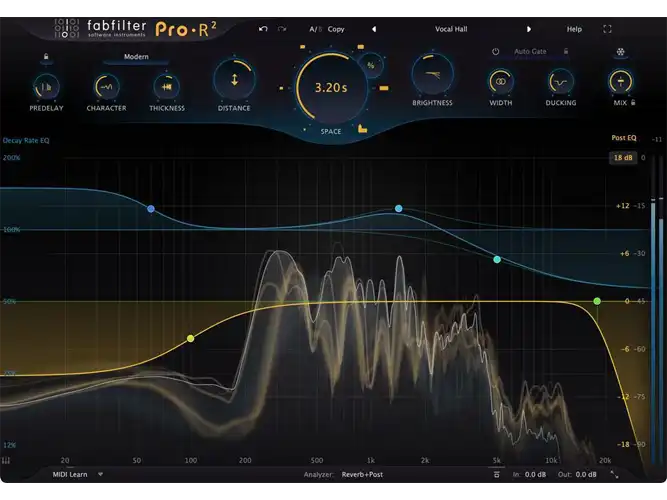
Task: Click the smallest room shape icon left of the space knob
Action: 281,88
